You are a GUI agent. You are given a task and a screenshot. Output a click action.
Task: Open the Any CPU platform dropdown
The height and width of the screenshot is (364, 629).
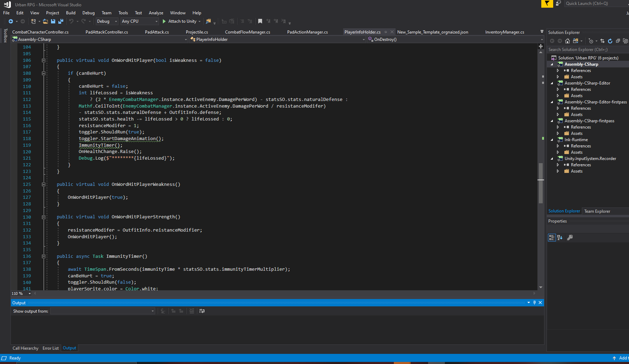[156, 21]
